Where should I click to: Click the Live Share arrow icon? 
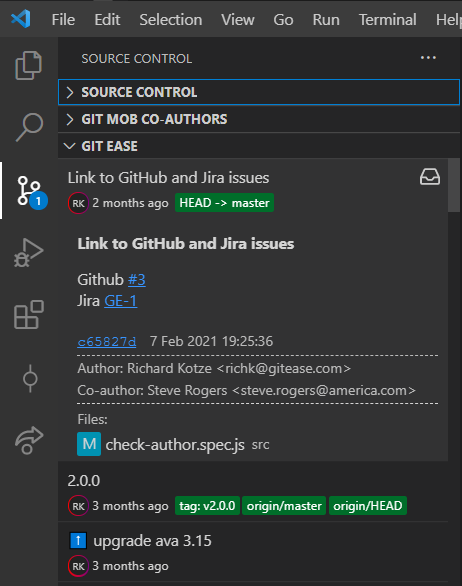(x=29, y=440)
